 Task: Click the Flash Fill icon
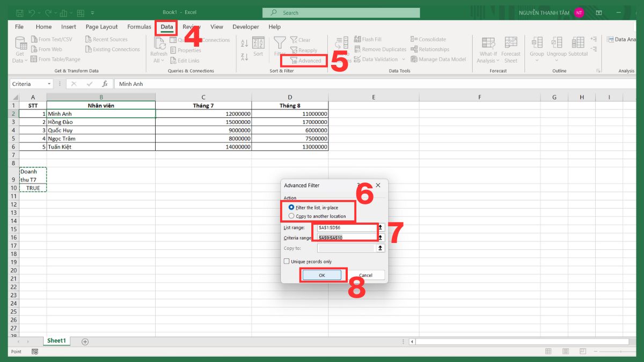tap(357, 39)
